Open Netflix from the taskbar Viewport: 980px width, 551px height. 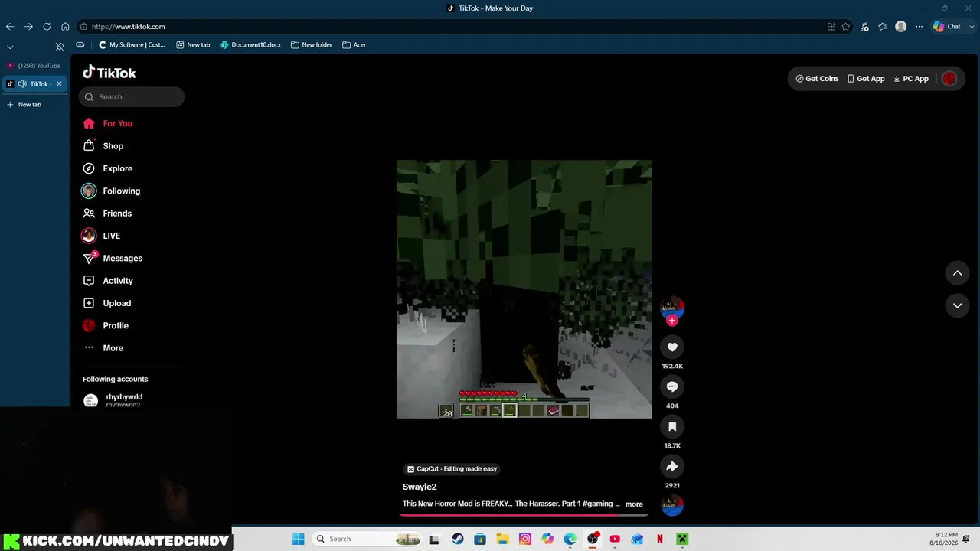(x=660, y=539)
